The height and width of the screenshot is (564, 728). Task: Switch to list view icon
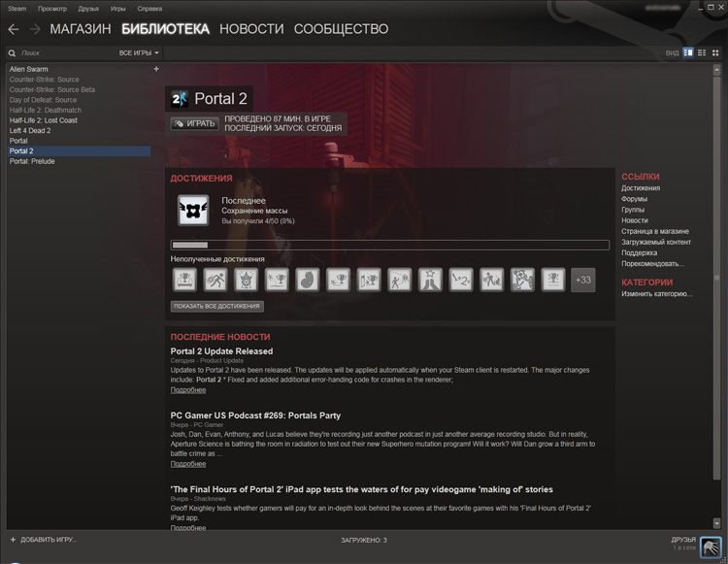702,53
